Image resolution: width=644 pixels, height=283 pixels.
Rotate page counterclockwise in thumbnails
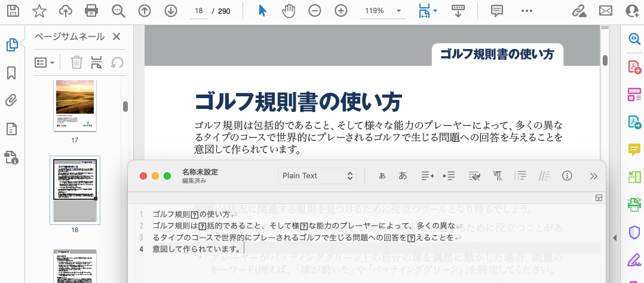click(117, 62)
